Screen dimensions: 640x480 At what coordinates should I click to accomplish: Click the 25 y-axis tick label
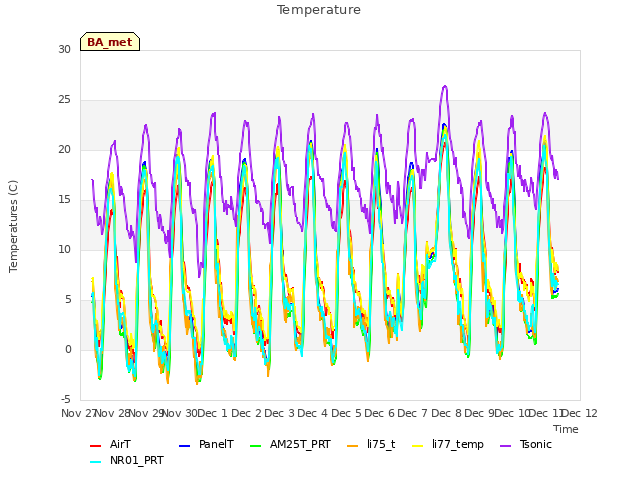[64, 100]
